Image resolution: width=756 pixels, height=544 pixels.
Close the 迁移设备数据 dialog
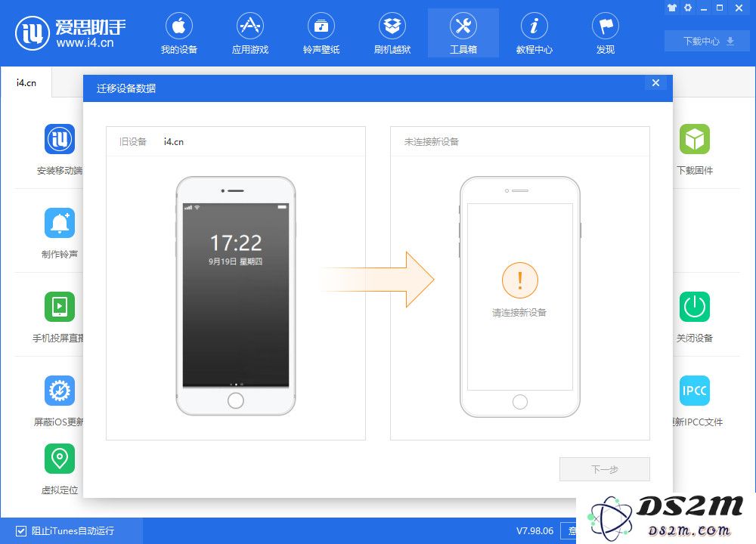pos(655,83)
